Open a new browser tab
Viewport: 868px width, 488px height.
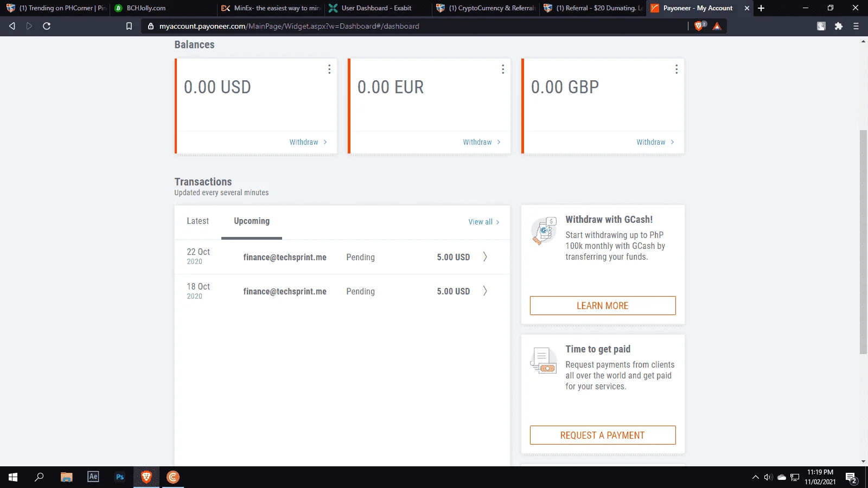(761, 8)
